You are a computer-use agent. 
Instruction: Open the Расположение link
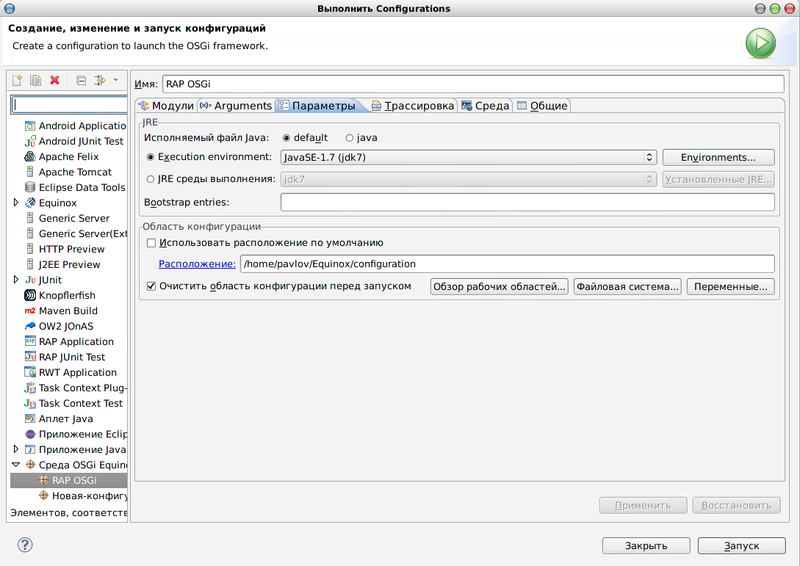click(x=197, y=264)
